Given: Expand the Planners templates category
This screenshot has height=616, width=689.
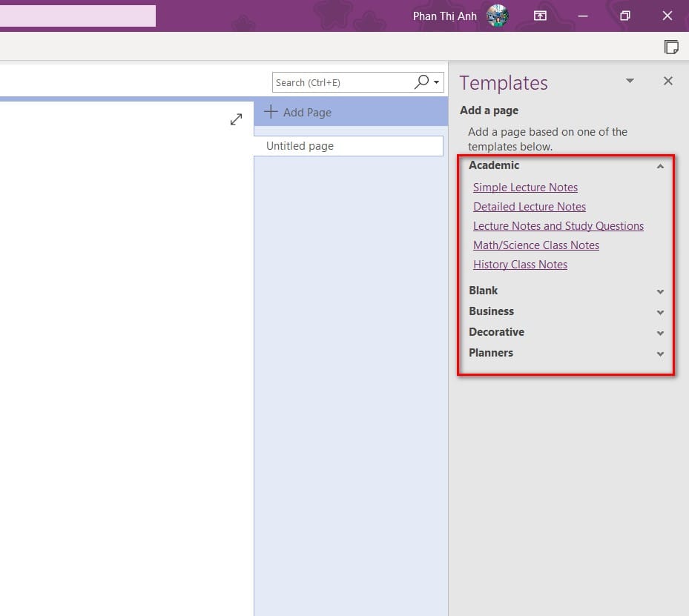Looking at the screenshot, I should tap(660, 354).
